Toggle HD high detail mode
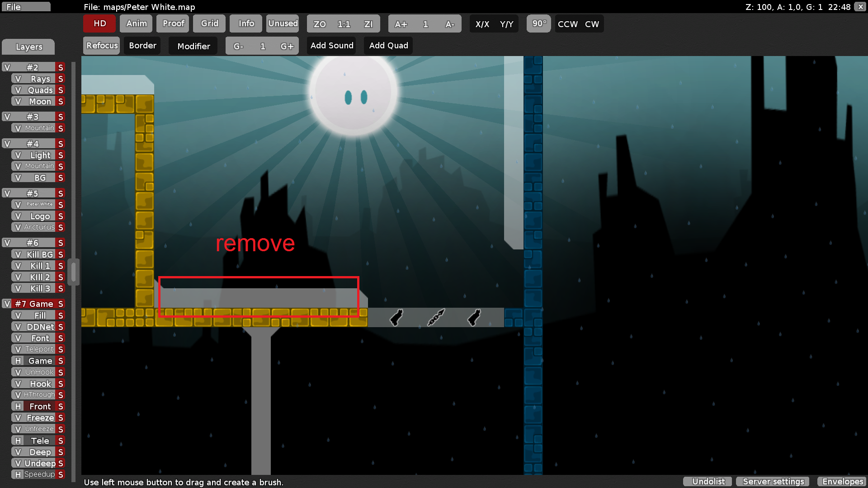 (x=99, y=23)
